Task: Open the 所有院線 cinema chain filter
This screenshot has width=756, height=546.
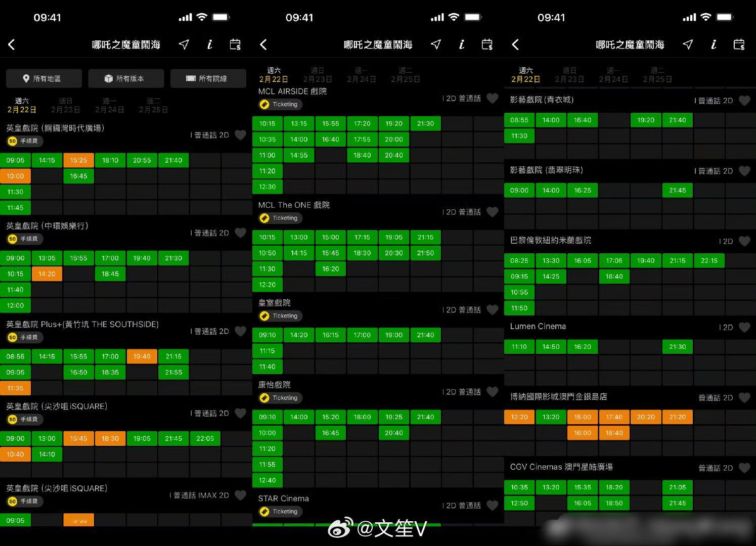Action: (208, 78)
